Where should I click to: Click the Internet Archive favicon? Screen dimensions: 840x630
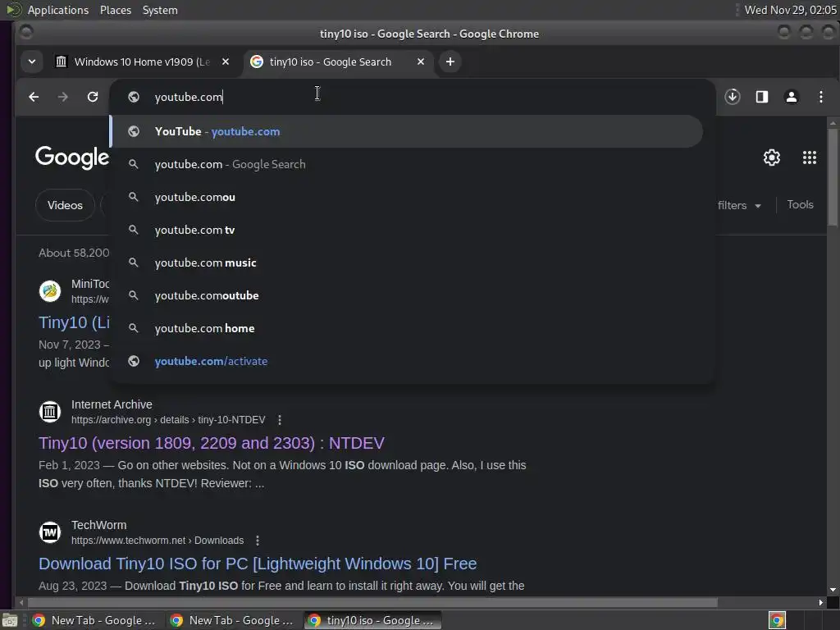click(50, 412)
